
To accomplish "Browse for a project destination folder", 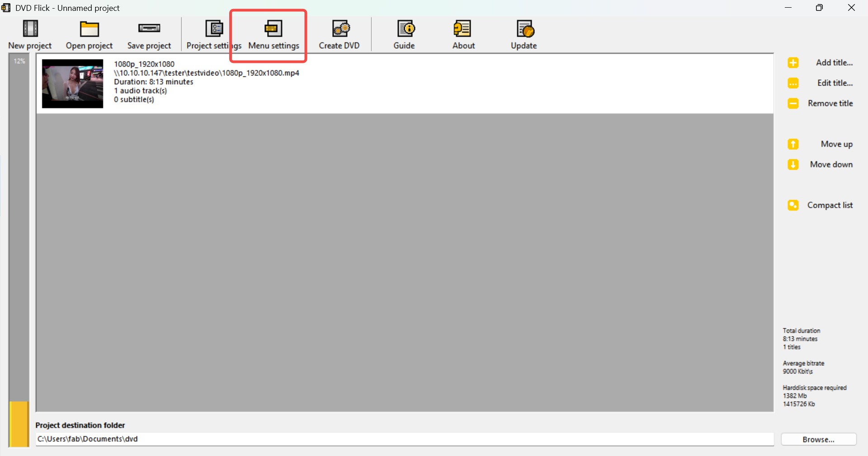I will point(818,439).
